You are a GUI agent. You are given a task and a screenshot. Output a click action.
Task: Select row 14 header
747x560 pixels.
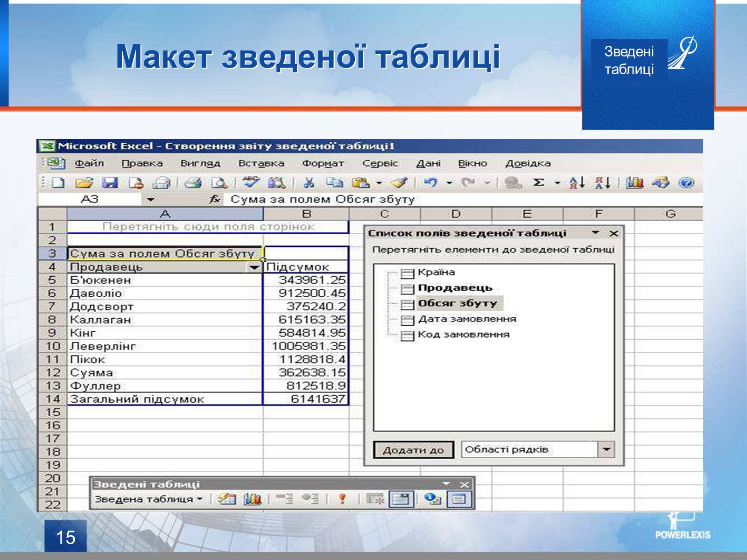[x=52, y=399]
